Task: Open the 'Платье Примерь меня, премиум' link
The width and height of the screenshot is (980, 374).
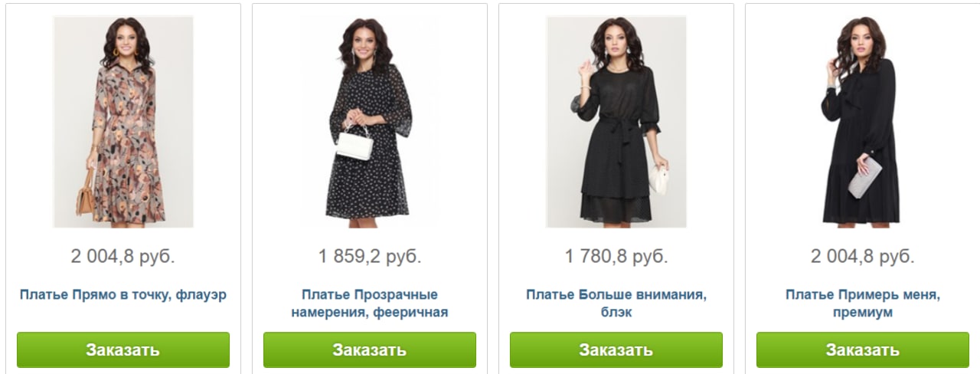Action: point(863,303)
